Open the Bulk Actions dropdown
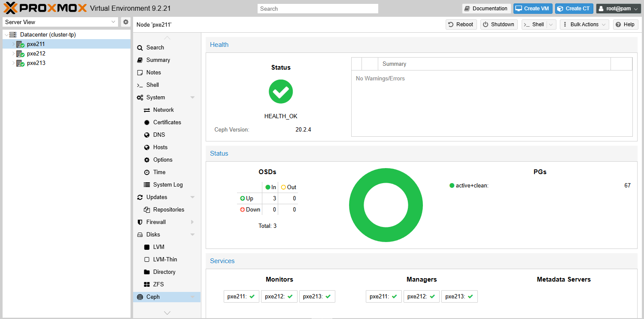 (x=584, y=25)
